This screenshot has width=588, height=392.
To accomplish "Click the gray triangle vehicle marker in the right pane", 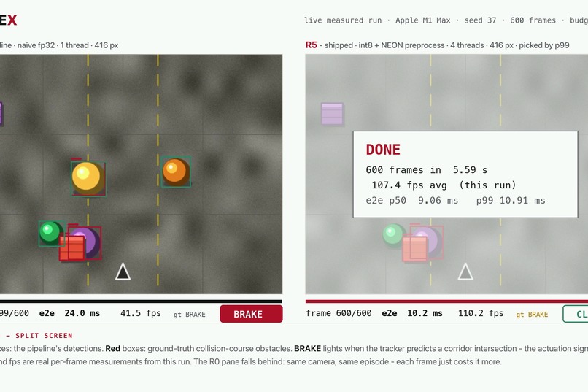I will (465, 272).
